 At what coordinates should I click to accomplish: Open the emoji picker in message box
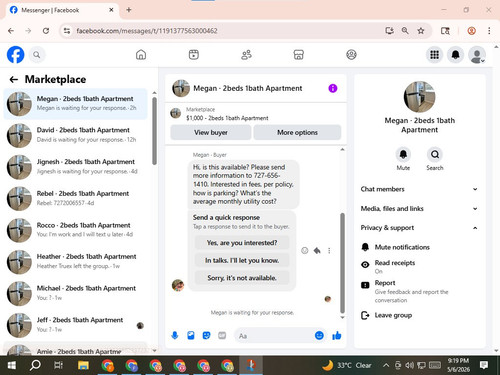click(319, 335)
